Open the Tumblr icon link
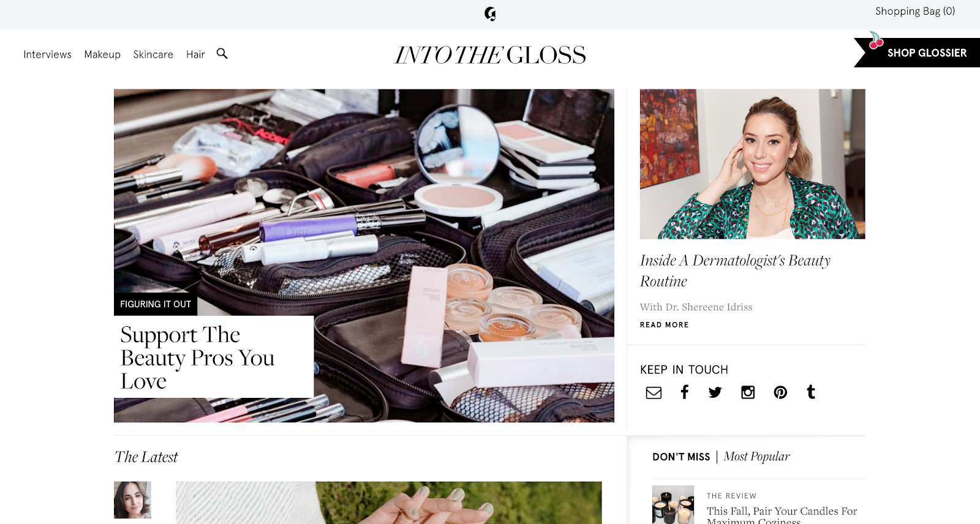This screenshot has width=980, height=524. click(x=811, y=392)
